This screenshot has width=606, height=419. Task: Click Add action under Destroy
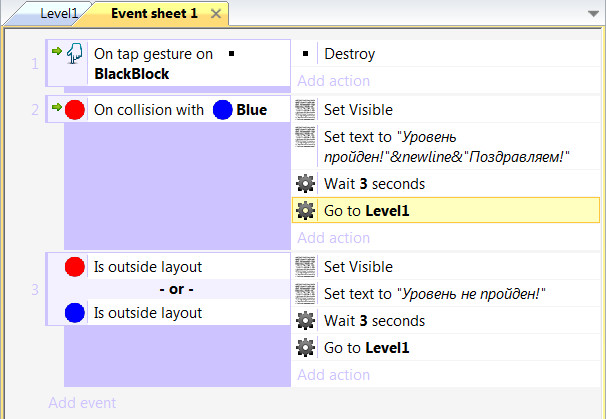tap(333, 81)
